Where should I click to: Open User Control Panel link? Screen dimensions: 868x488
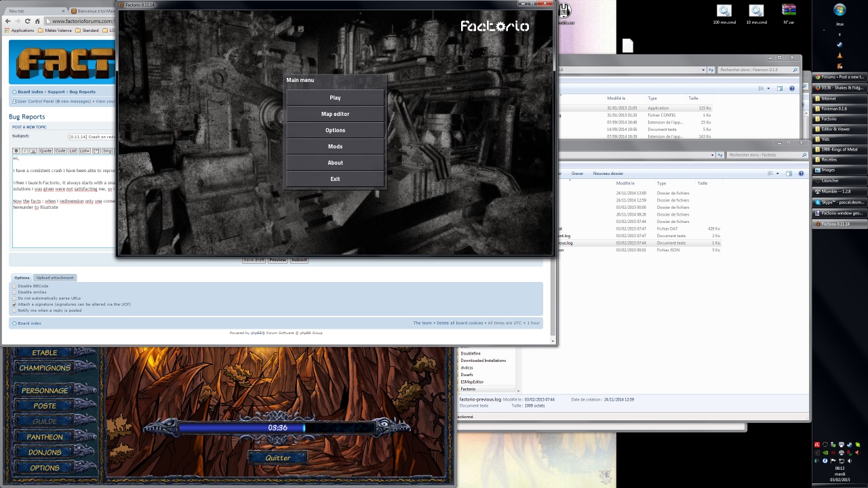35,101
